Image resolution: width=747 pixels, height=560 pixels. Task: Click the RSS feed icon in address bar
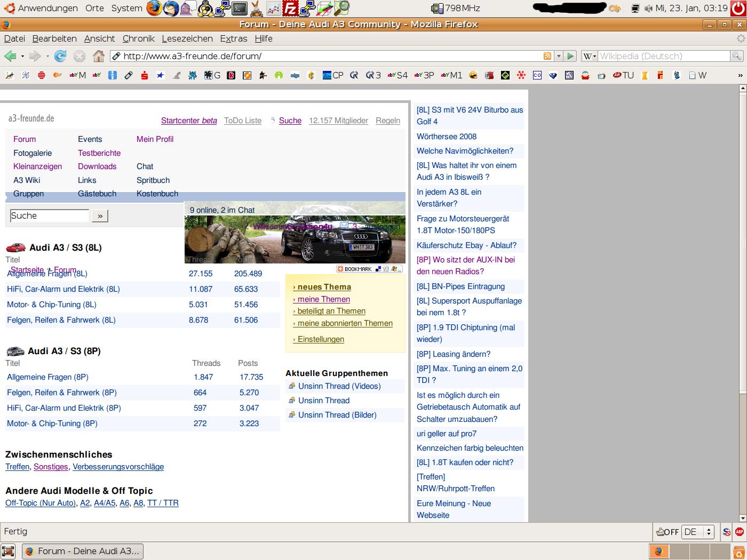[x=547, y=56]
